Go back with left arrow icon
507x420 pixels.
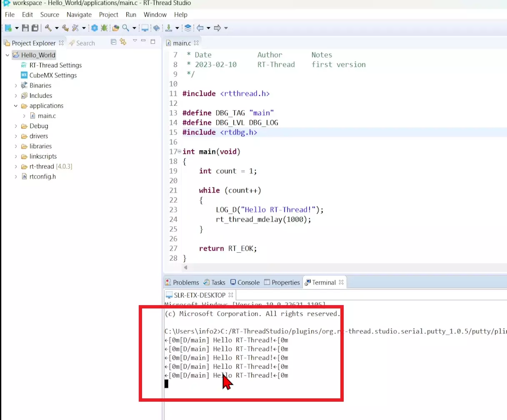[200, 28]
